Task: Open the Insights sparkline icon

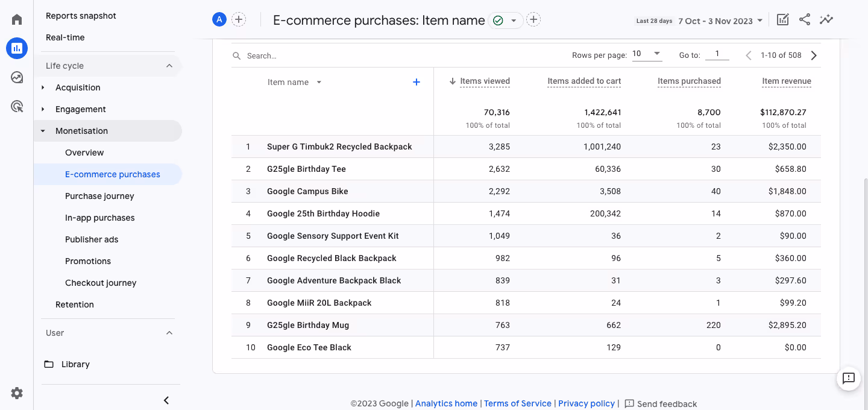Action: tap(826, 20)
